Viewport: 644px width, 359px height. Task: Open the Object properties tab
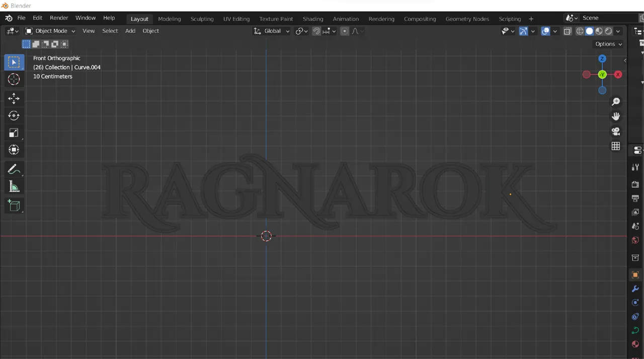pos(635,275)
